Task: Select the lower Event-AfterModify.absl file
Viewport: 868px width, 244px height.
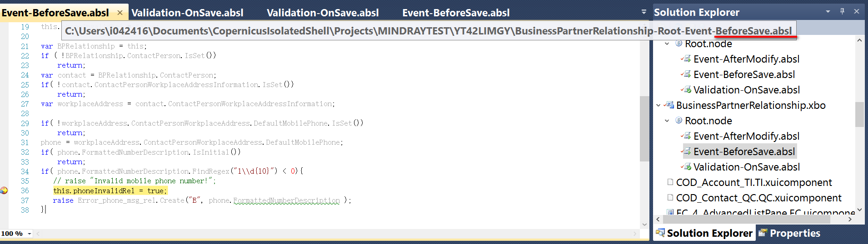Action: [746, 136]
